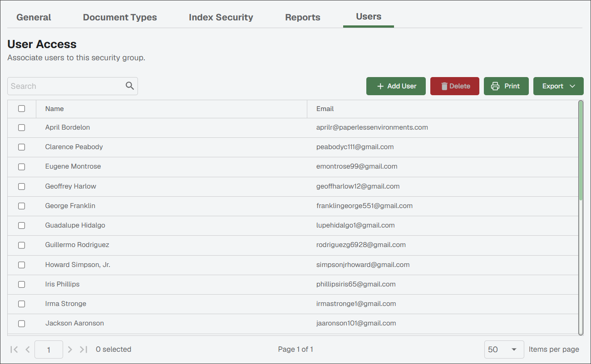This screenshot has width=591, height=364.
Task: Check the box for April Bordelon
Action: (x=21, y=128)
